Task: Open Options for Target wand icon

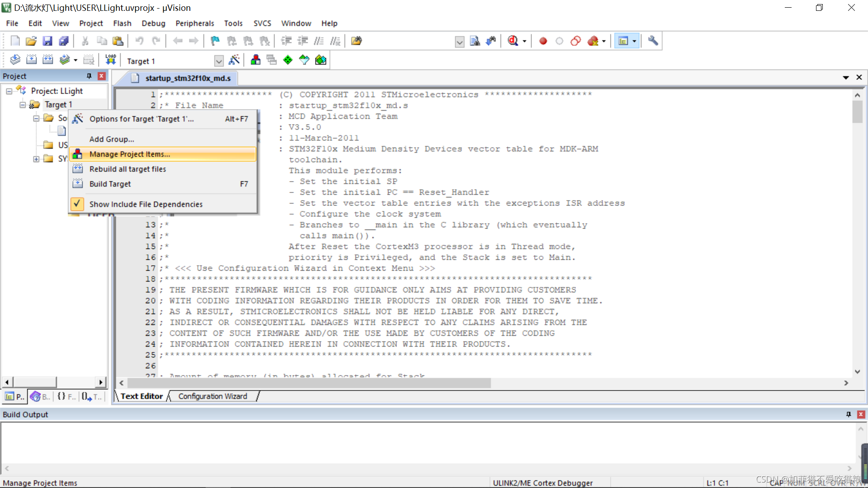Action: click(x=234, y=60)
